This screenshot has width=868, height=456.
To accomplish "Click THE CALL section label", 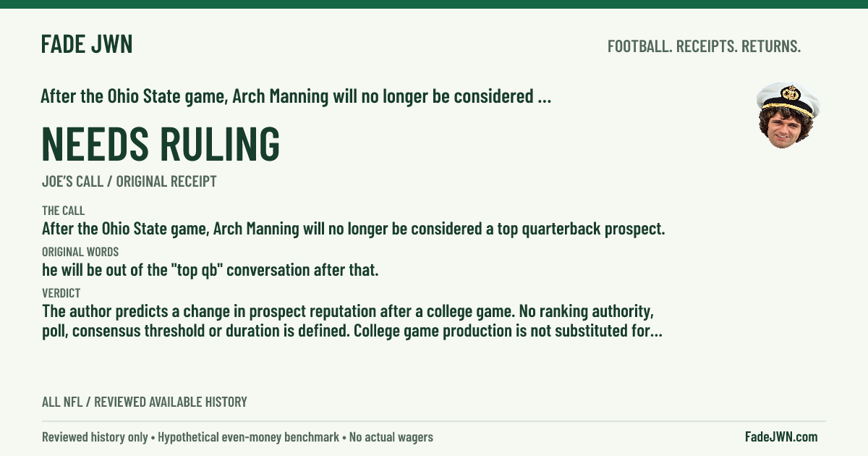I will click(x=63, y=211).
